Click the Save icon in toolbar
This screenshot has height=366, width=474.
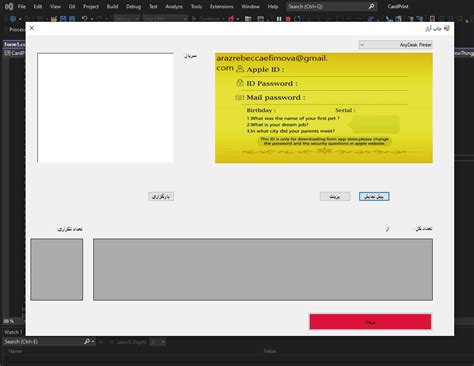(63, 19)
